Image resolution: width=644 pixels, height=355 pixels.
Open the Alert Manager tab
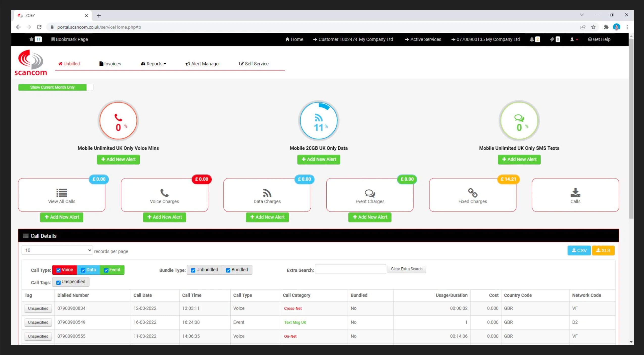202,64
